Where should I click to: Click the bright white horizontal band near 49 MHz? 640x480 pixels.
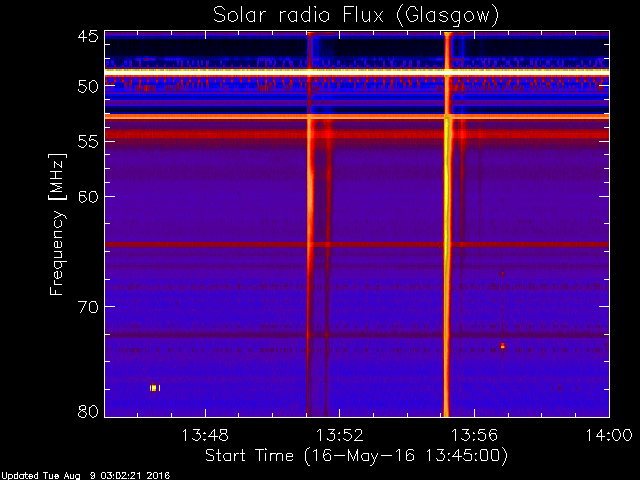click(x=357, y=72)
